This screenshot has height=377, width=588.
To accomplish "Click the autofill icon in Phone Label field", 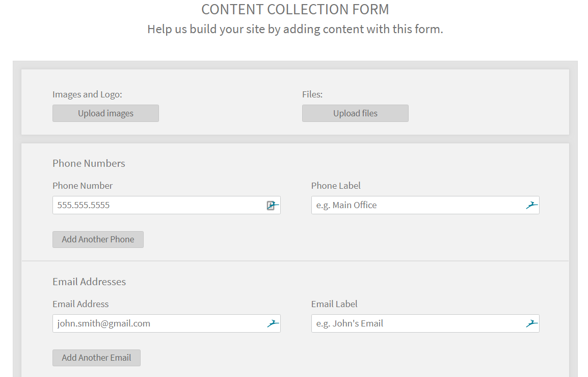I will pyautogui.click(x=532, y=205).
